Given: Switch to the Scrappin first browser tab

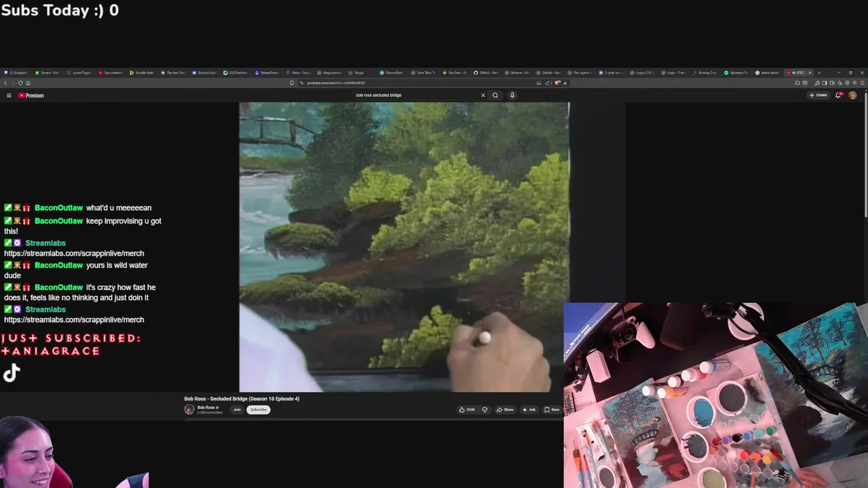Looking at the screenshot, I should pos(16,73).
